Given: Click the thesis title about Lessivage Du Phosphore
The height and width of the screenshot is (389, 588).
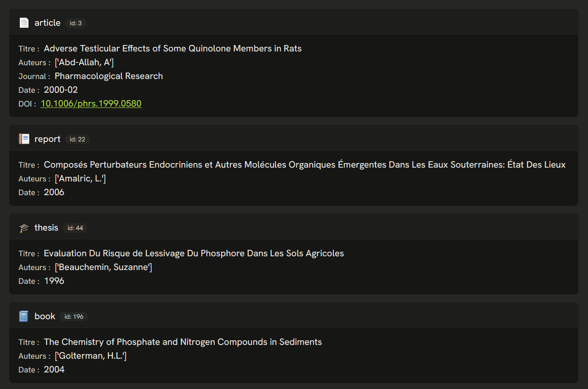Looking at the screenshot, I should [x=194, y=254].
